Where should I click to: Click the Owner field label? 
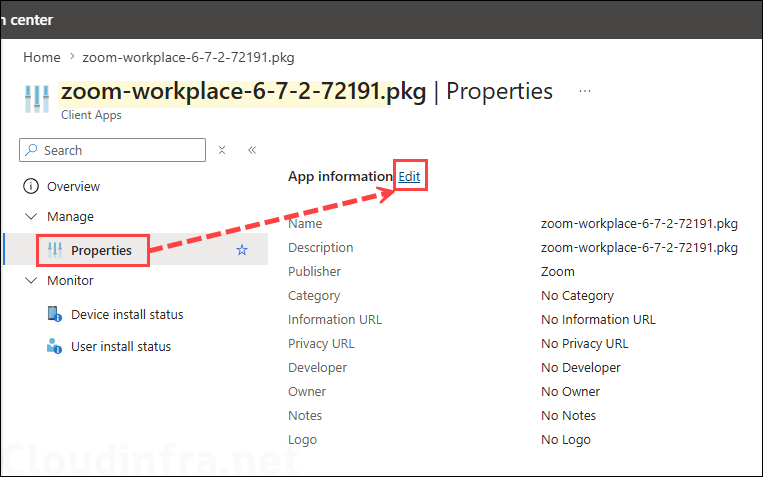pos(307,391)
